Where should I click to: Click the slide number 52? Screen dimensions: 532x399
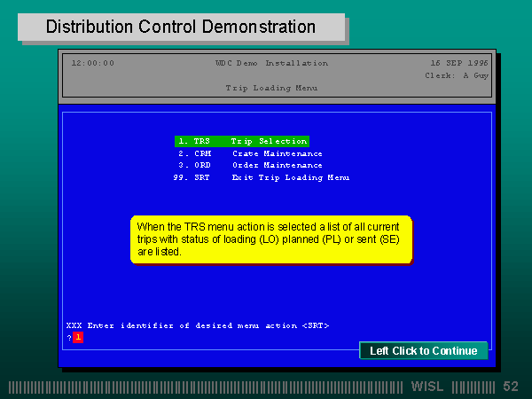coord(511,387)
